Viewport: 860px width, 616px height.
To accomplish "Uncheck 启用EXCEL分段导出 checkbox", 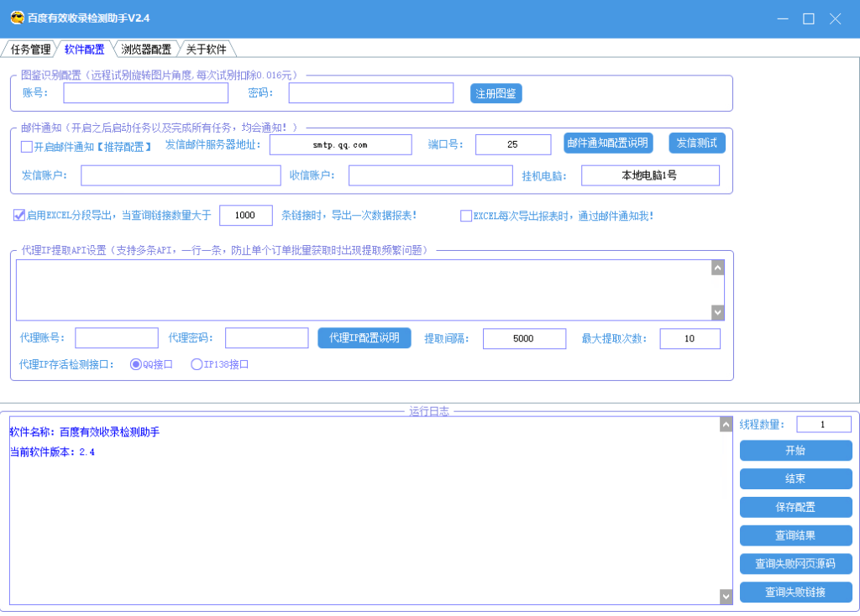I will tap(19, 216).
